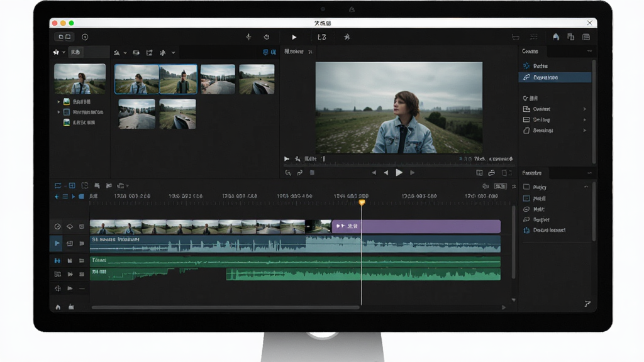
Task: Select the highlighted blue row in the right panel
Action: (555, 77)
